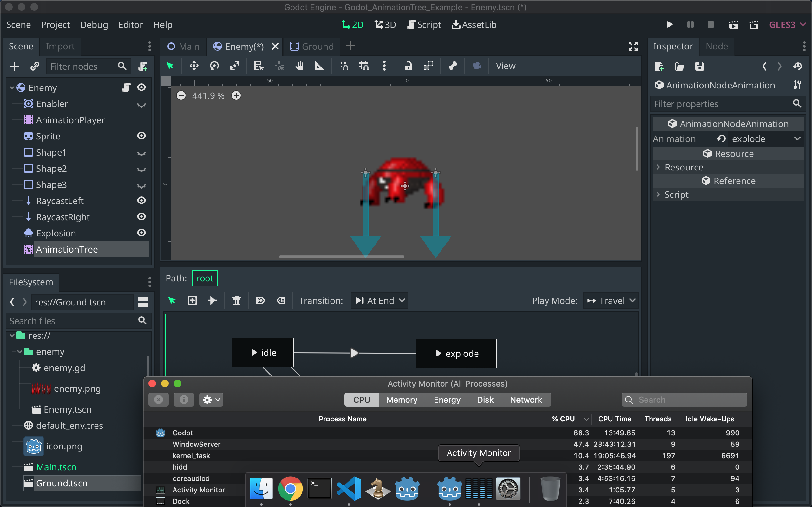812x507 pixels.
Task: Select the Move Mode tool
Action: pos(193,66)
